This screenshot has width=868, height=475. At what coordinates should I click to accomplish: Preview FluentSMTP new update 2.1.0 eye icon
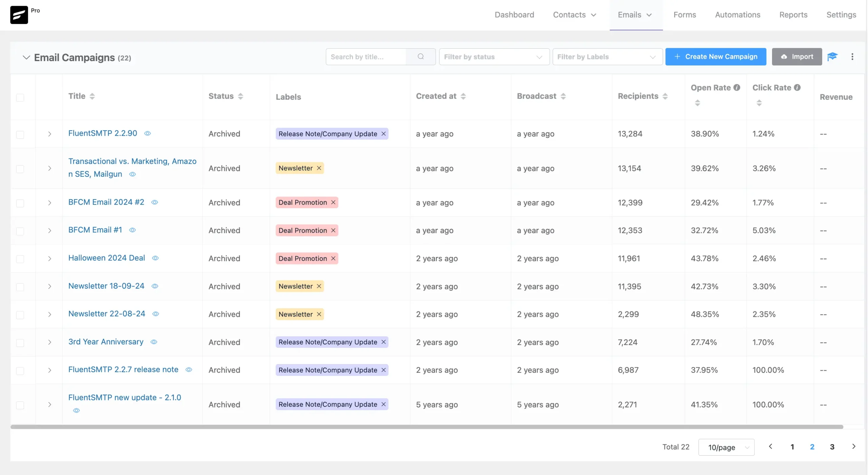point(77,411)
